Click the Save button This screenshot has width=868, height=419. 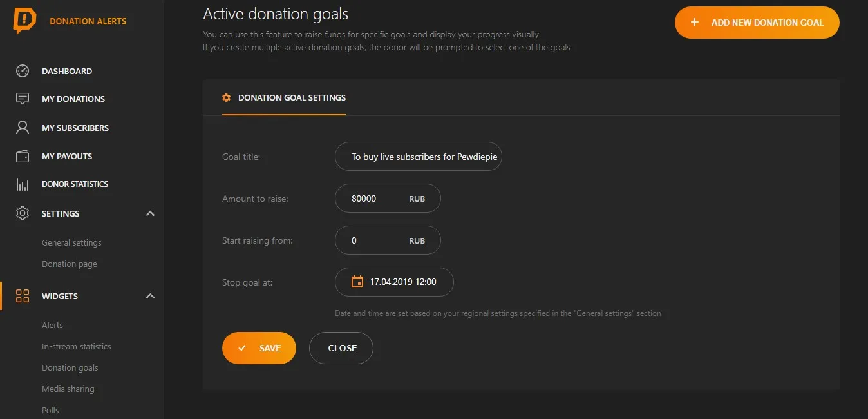click(x=259, y=348)
